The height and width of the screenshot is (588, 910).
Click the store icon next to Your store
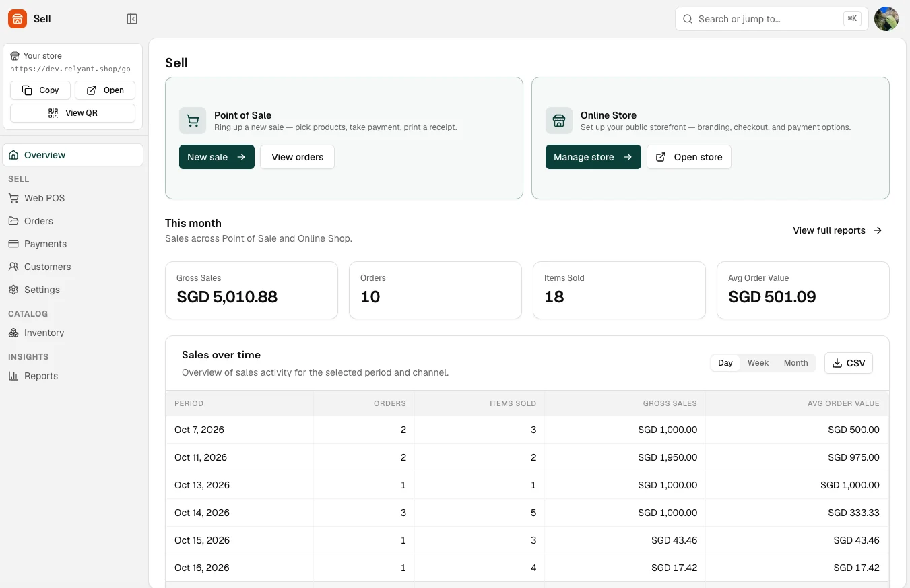[15, 56]
